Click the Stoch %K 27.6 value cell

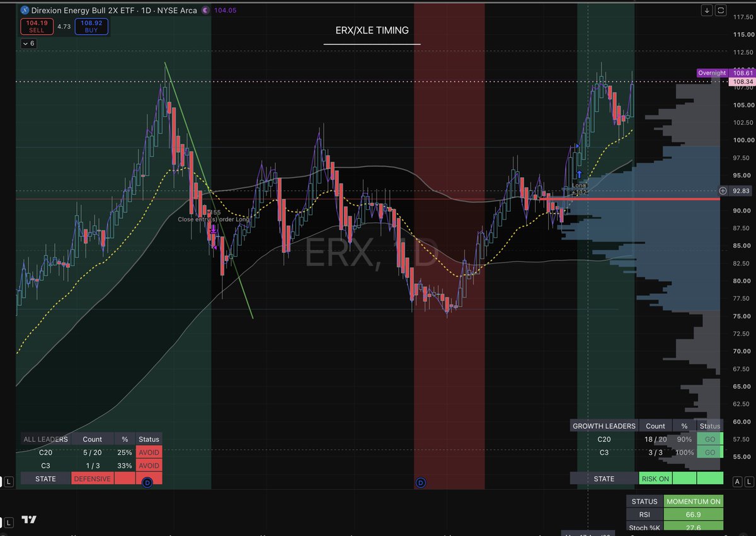tap(693, 527)
